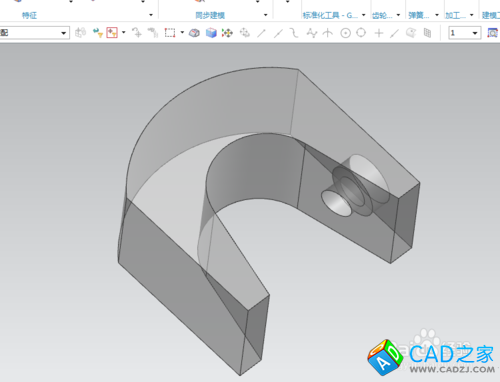Click the rectangle selection marquee icon
This screenshot has height=382, width=500.
click(x=170, y=33)
